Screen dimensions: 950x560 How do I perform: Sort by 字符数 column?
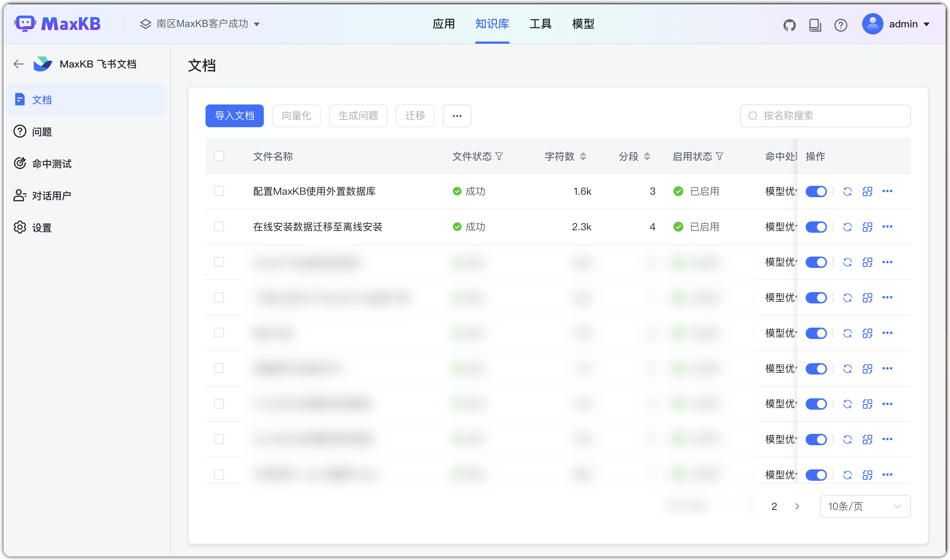[583, 156]
